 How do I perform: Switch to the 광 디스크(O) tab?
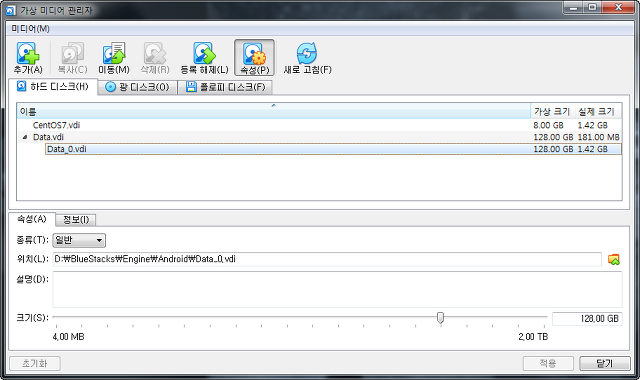138,87
